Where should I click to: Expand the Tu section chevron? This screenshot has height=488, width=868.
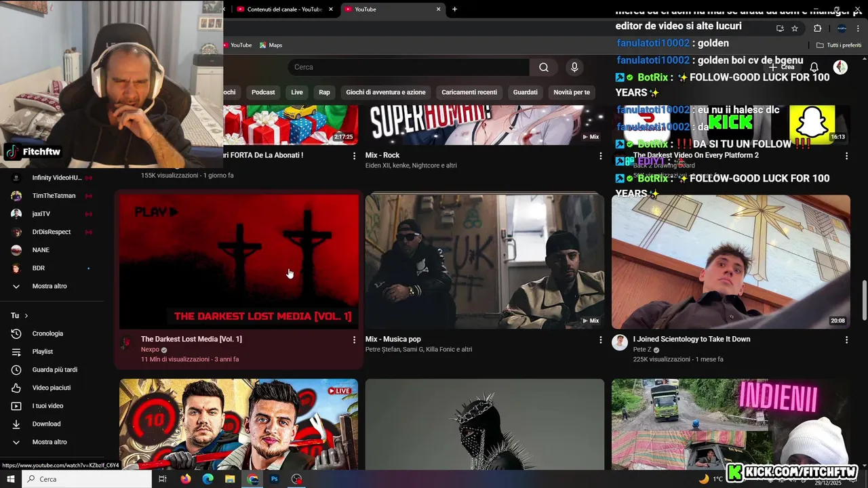pos(26,316)
